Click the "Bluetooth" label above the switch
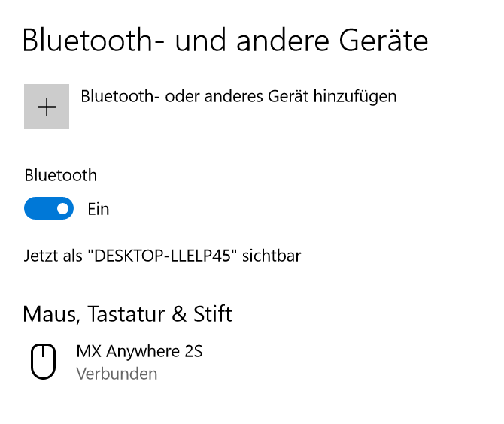 pyautogui.click(x=61, y=175)
